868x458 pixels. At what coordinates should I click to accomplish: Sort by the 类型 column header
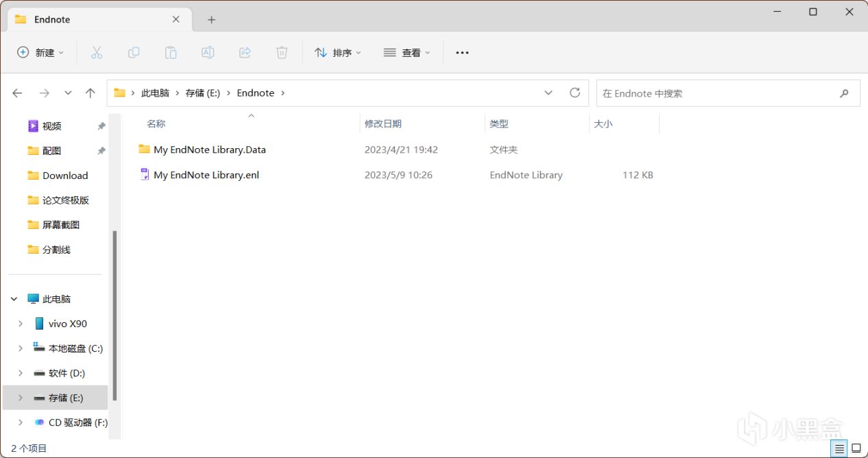(x=499, y=124)
